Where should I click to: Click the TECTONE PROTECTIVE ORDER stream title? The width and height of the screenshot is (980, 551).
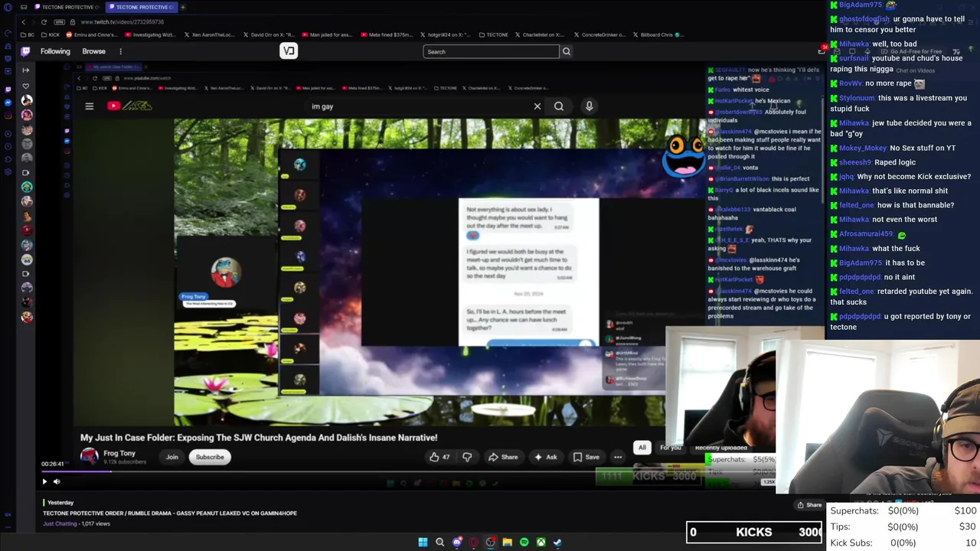[x=170, y=513]
